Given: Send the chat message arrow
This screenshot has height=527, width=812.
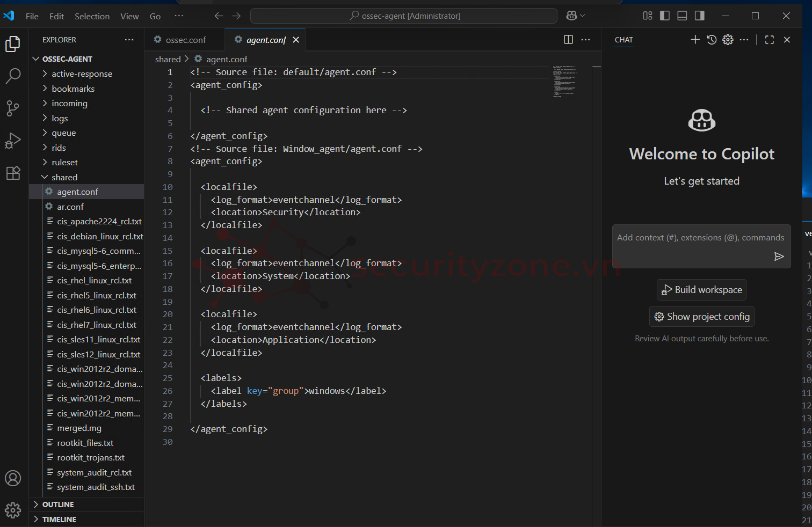Looking at the screenshot, I should [779, 257].
